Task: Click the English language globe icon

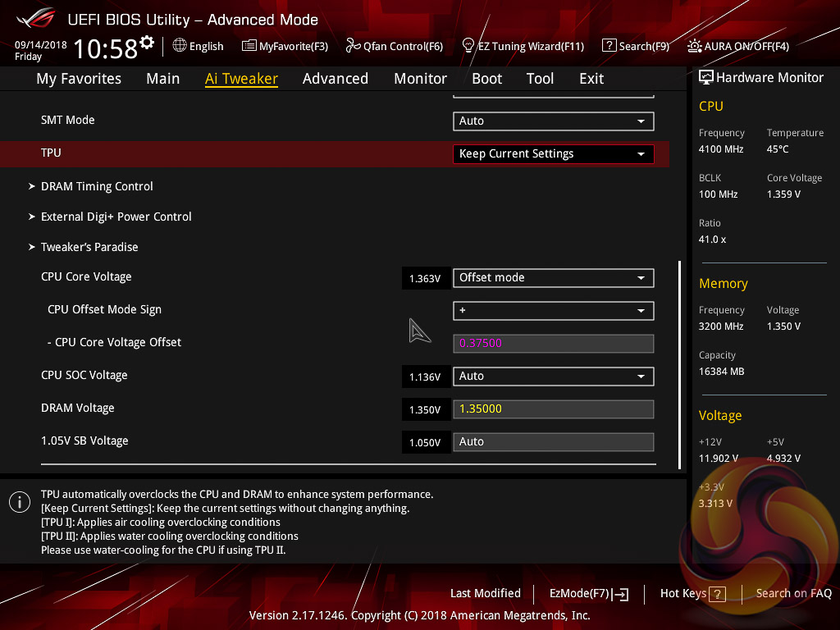Action: pos(180,46)
